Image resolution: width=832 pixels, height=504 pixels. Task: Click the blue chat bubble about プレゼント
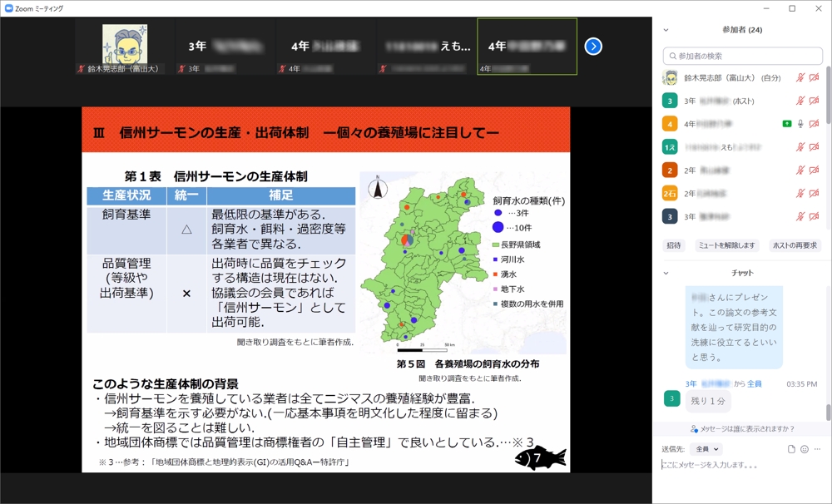(x=734, y=328)
